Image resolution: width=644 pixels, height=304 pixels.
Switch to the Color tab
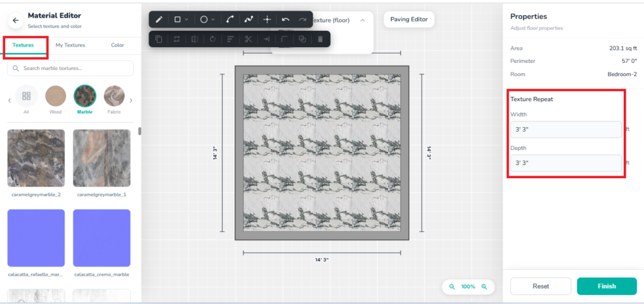[118, 45]
